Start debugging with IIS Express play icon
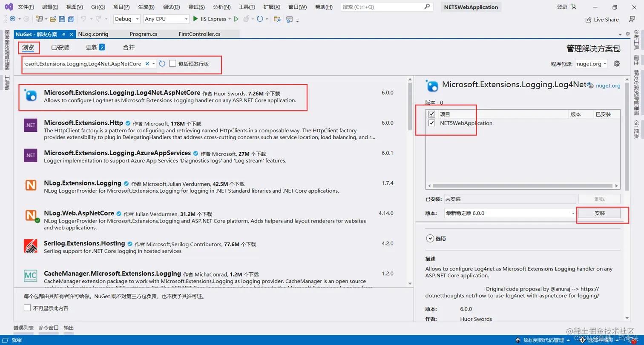The height and width of the screenshot is (345, 644). point(195,19)
